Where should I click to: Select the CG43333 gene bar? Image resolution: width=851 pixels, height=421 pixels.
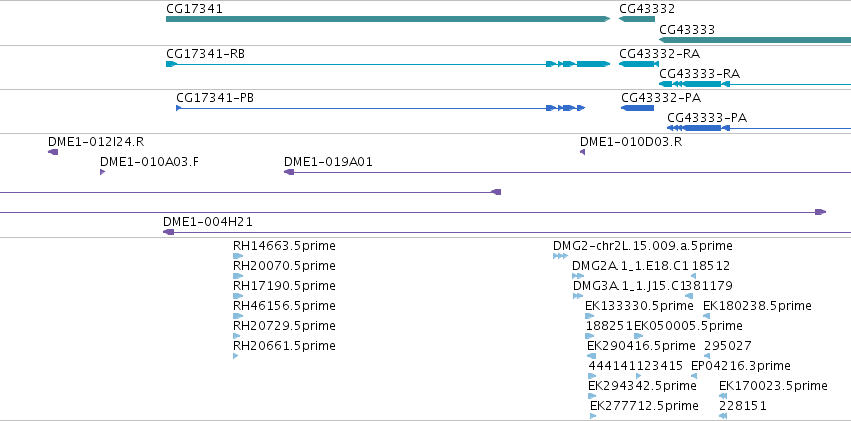pyautogui.click(x=755, y=40)
